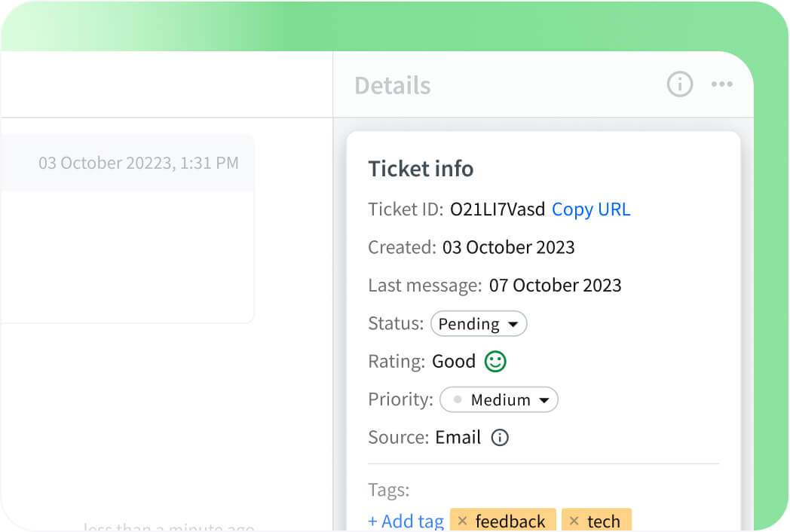Open the Medium priority dropdown
The height and width of the screenshot is (532, 790).
coord(498,399)
